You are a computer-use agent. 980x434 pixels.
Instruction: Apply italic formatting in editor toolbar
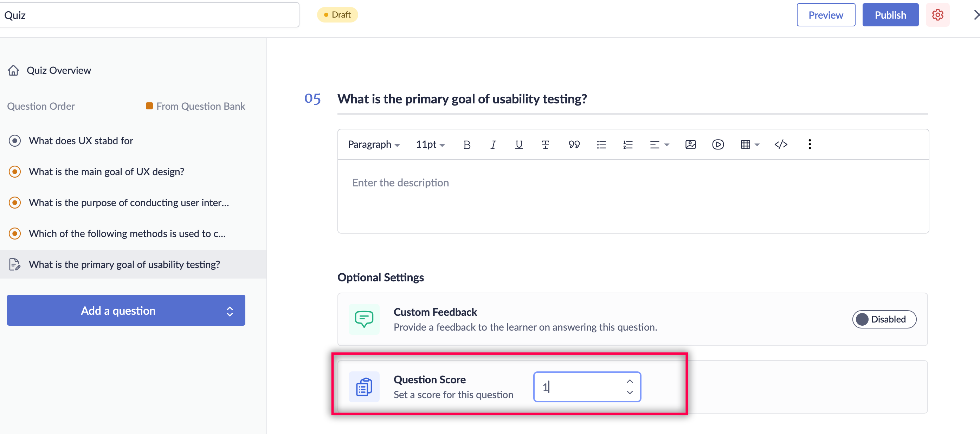[x=493, y=145]
